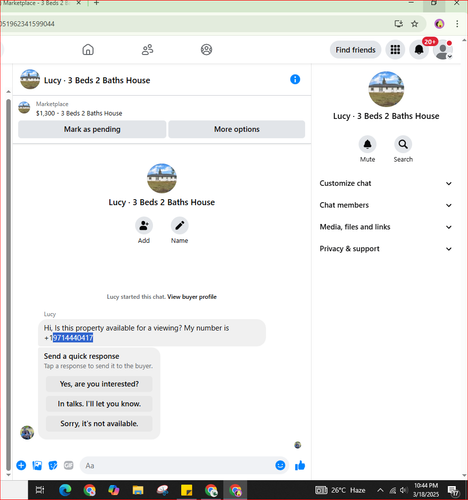Click Find friends button
Screen dimensions: 468x500
coord(355,50)
